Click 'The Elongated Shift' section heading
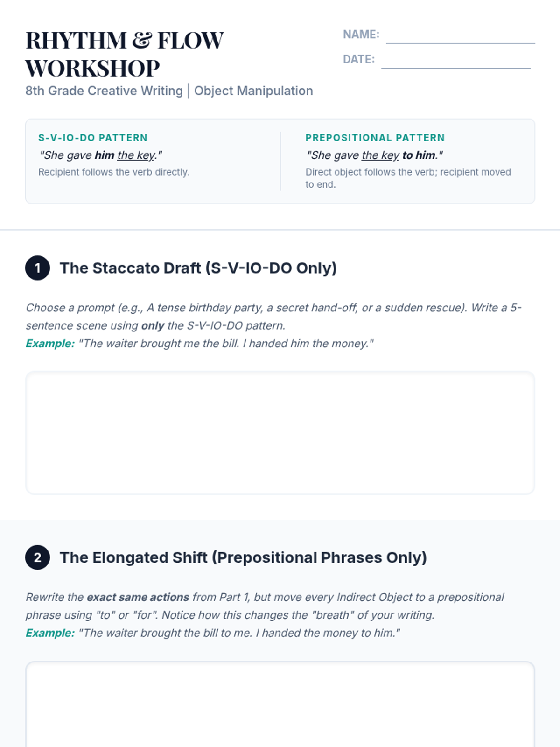The height and width of the screenshot is (747, 560). coord(243,557)
